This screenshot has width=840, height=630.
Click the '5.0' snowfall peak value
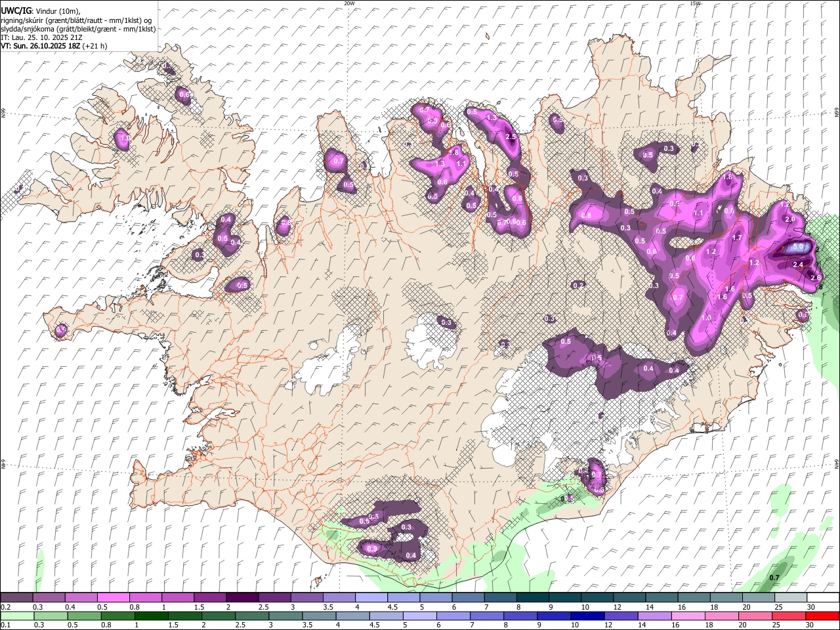pyautogui.click(x=799, y=247)
